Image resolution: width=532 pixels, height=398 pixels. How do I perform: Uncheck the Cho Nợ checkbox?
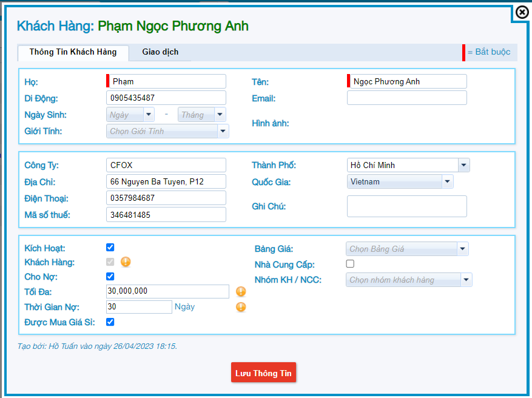tap(110, 277)
